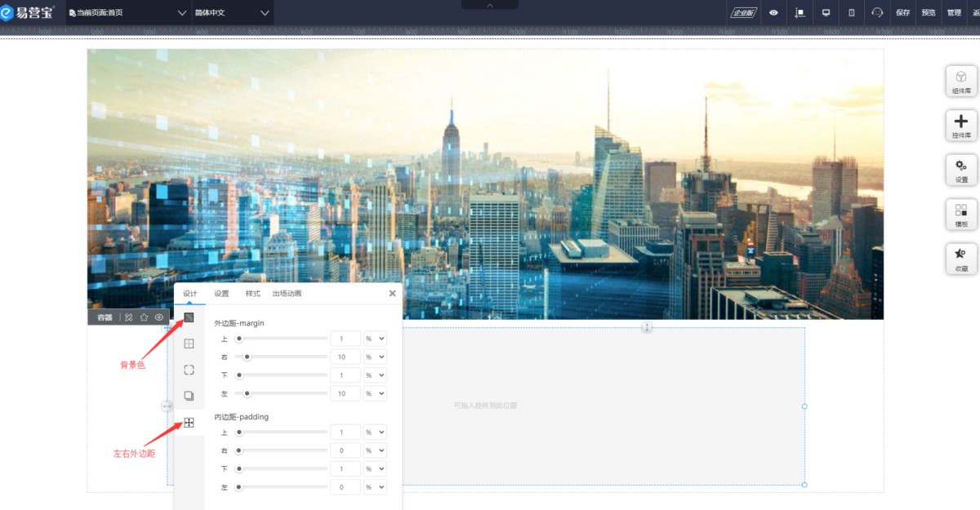Click 保存 to save the page
The width and height of the screenshot is (980, 510).
(903, 12)
